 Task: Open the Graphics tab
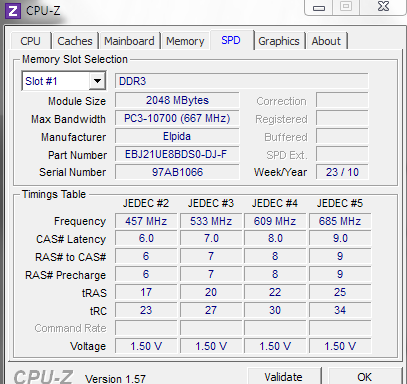point(279,41)
